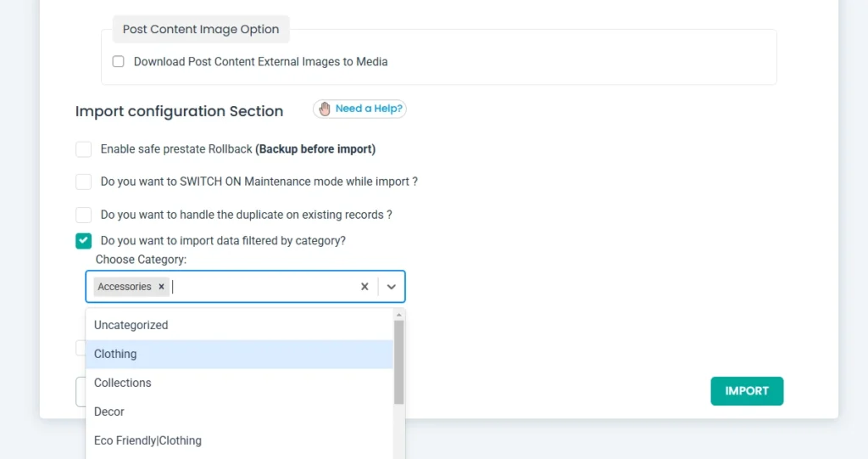Click the IMPORT button
Viewport: 868px width, 459px height.
pyautogui.click(x=747, y=391)
